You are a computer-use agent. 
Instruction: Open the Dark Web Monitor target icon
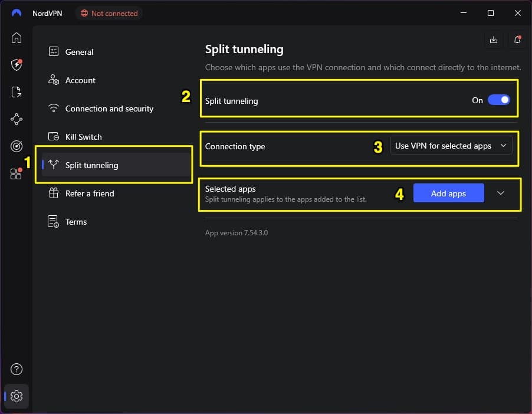[x=17, y=146]
